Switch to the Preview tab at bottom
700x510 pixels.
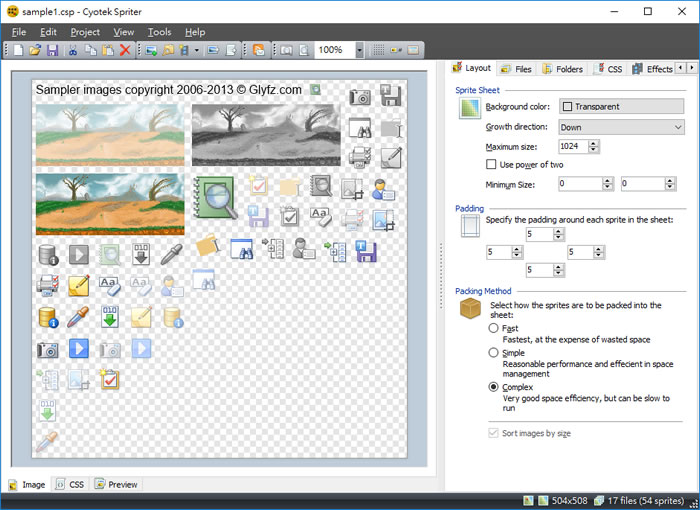[x=116, y=484]
